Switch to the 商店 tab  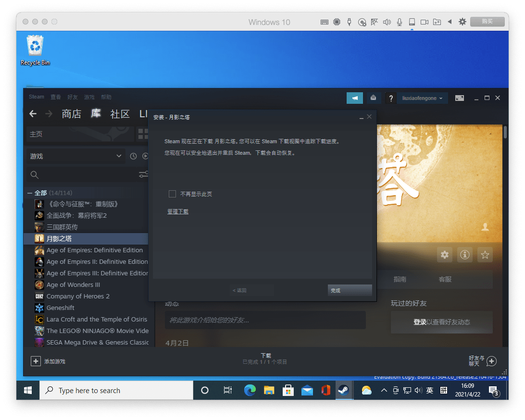[x=71, y=114]
